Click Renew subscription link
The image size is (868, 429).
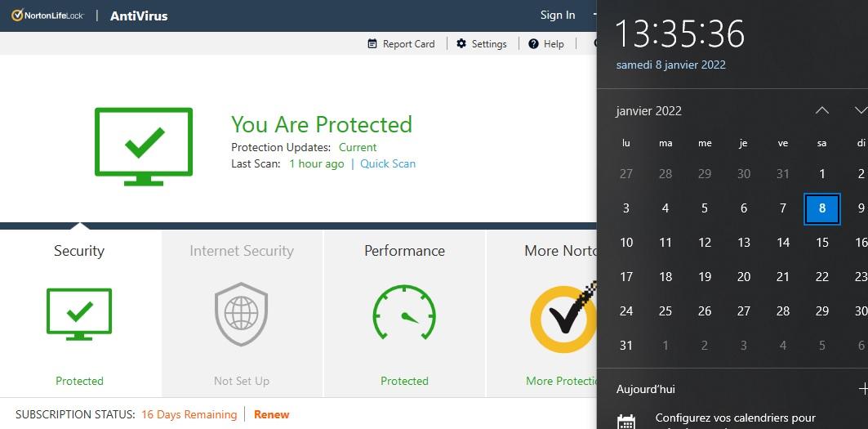point(271,414)
